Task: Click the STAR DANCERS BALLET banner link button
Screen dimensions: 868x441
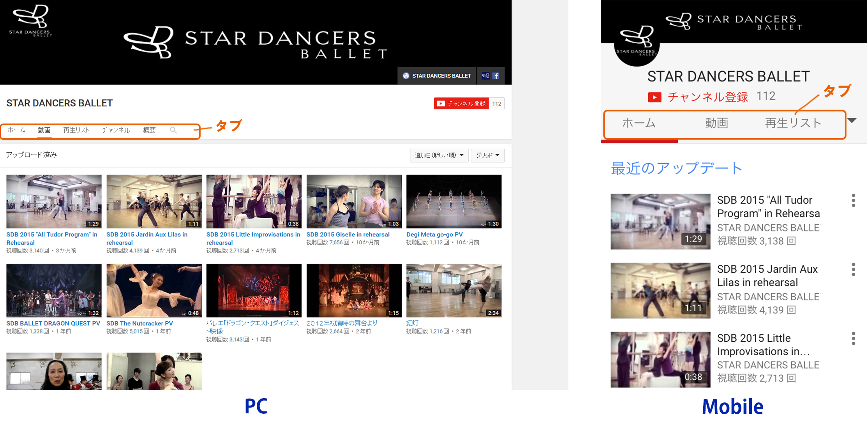Action: 437,76
